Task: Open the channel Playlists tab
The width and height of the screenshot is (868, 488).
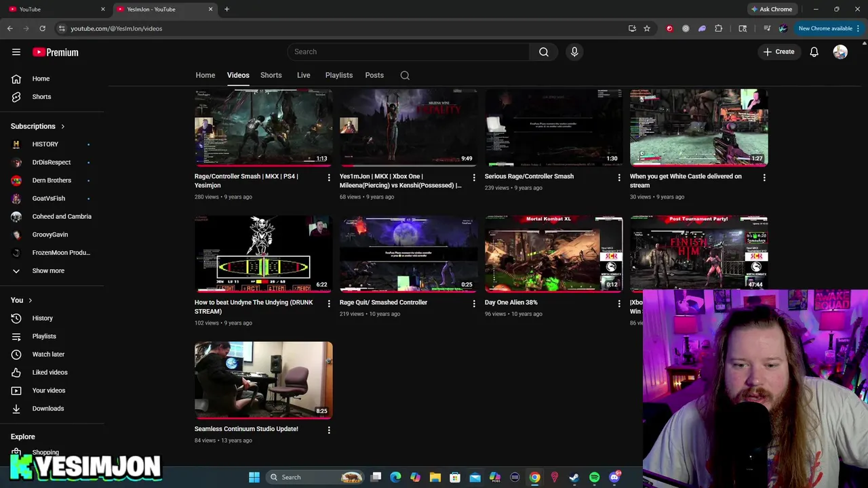Action: click(339, 75)
